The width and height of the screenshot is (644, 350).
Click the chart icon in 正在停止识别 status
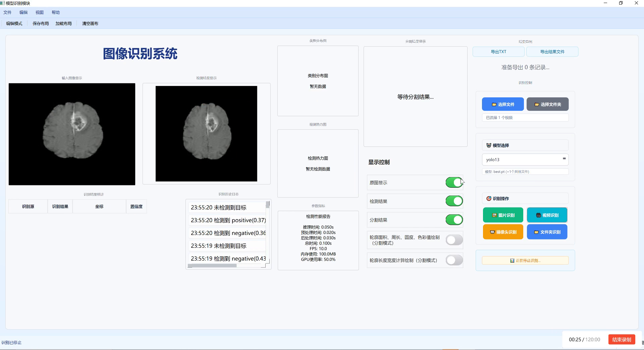click(x=512, y=260)
